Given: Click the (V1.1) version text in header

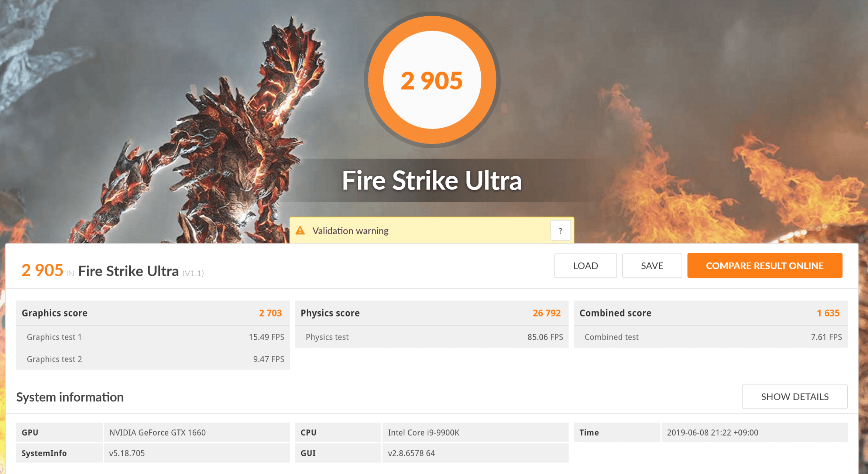Looking at the screenshot, I should pyautogui.click(x=193, y=273).
